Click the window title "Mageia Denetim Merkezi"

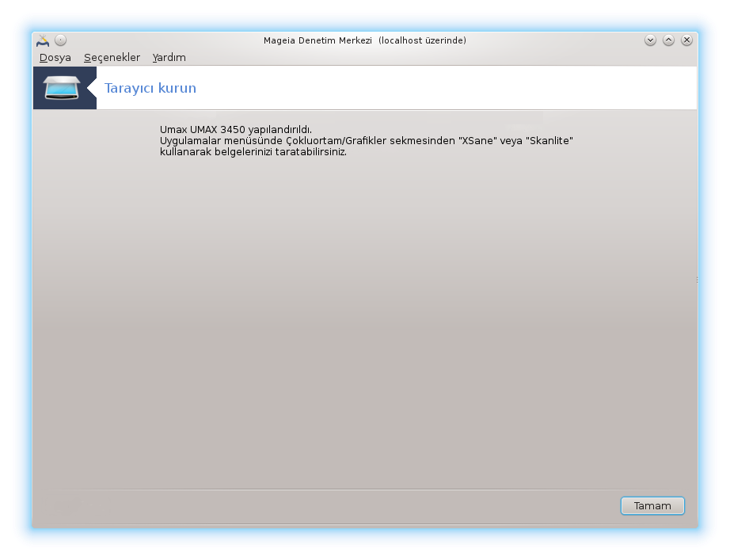pyautogui.click(x=317, y=40)
